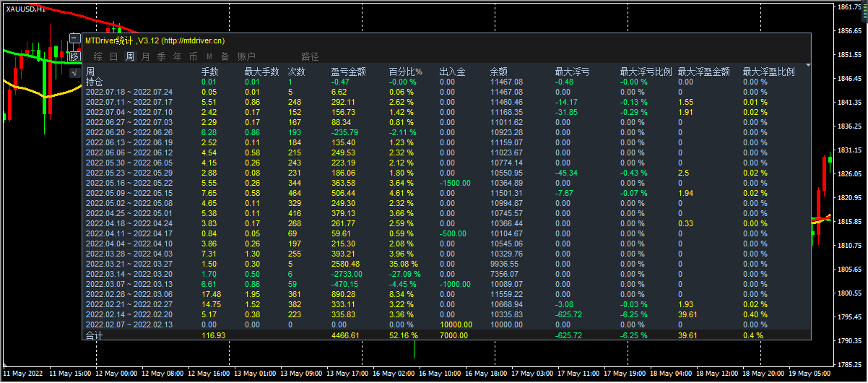Click the 路径 path tab

[310, 56]
